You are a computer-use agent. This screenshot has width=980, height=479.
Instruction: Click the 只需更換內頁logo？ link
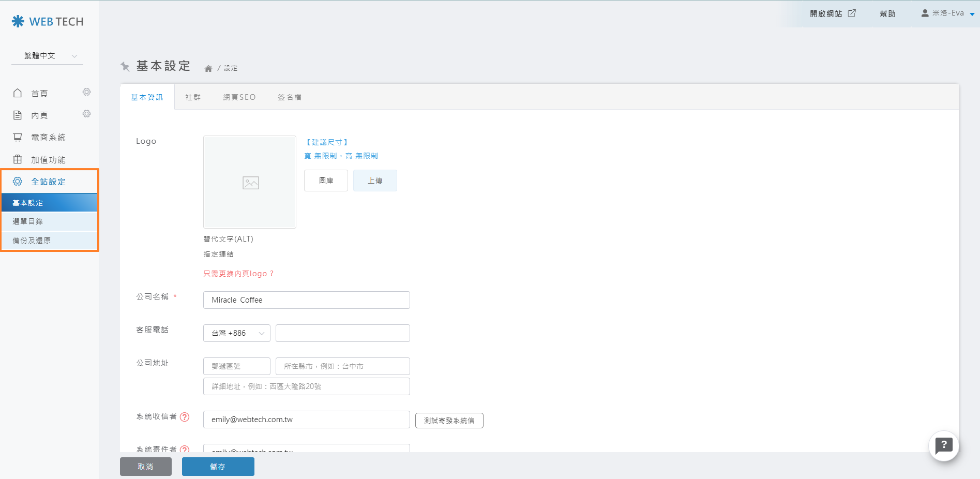coord(238,274)
